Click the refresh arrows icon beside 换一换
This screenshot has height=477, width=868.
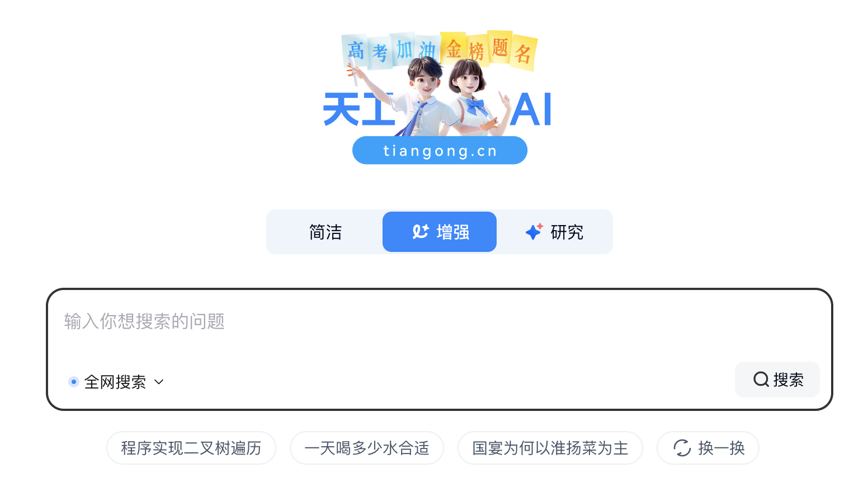click(682, 448)
